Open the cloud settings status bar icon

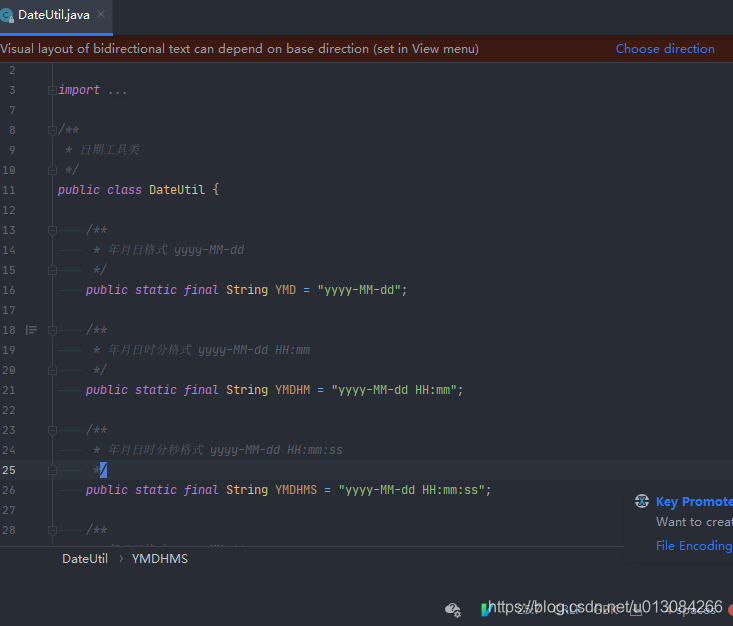click(x=453, y=610)
